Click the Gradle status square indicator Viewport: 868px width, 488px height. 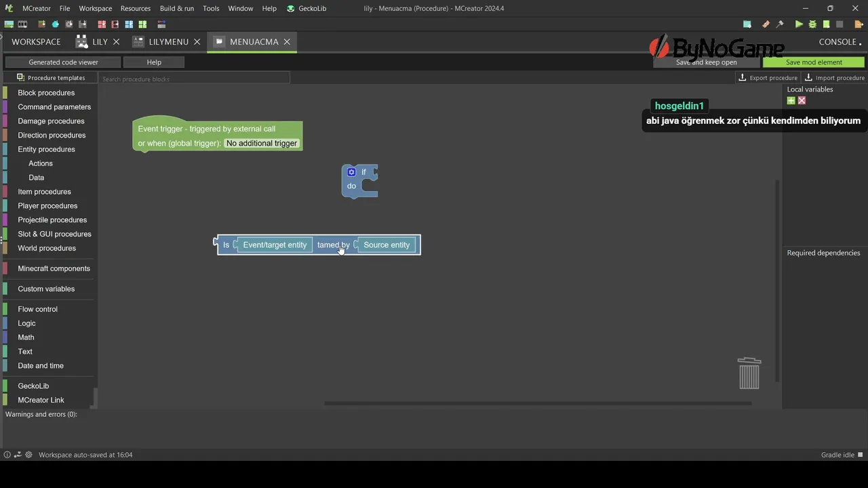tap(861, 455)
